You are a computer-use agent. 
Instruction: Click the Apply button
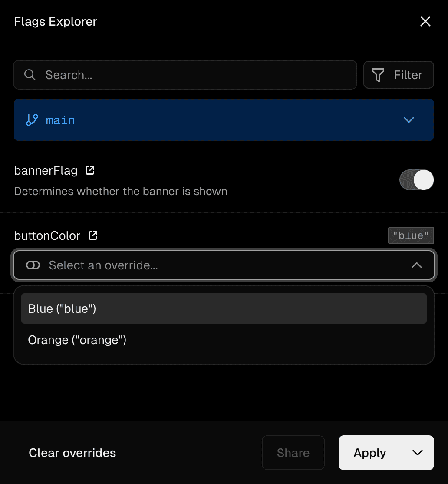[369, 453]
